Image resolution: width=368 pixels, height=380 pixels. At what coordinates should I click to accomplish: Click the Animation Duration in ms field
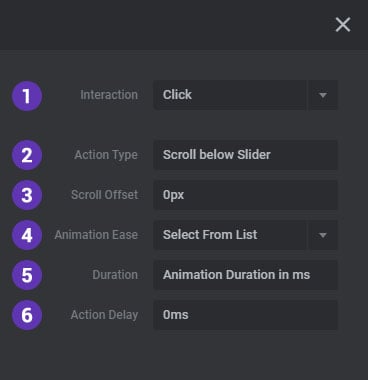245,275
